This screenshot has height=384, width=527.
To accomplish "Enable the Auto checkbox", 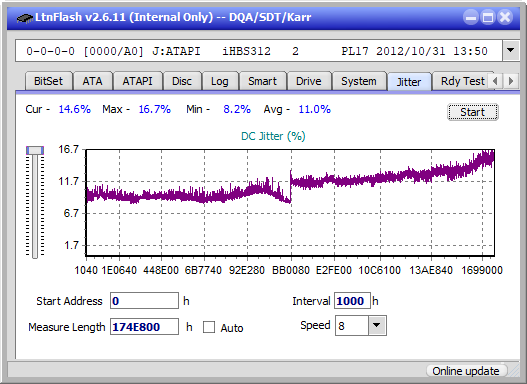I will 209,327.
